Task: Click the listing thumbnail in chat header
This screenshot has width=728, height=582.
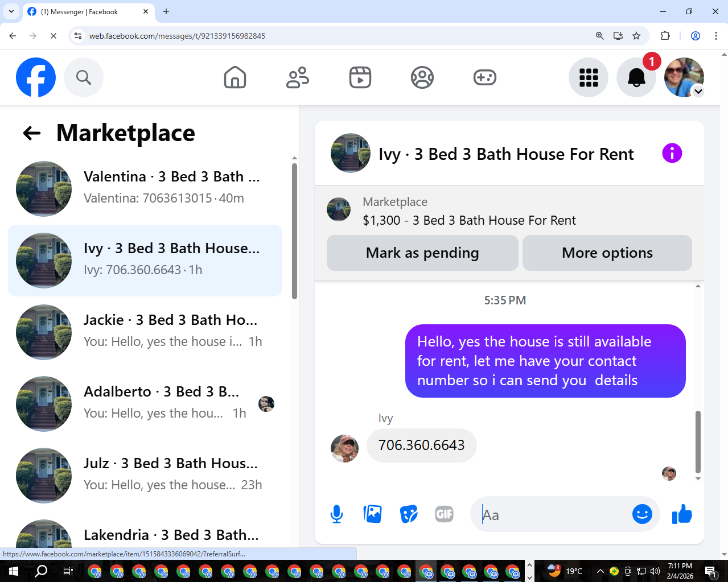Action: pyautogui.click(x=351, y=153)
